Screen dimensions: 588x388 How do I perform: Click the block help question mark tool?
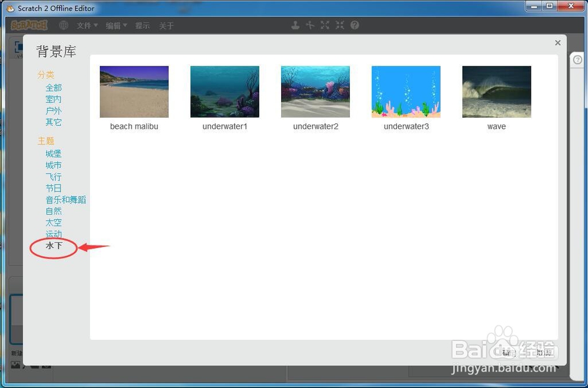(355, 25)
